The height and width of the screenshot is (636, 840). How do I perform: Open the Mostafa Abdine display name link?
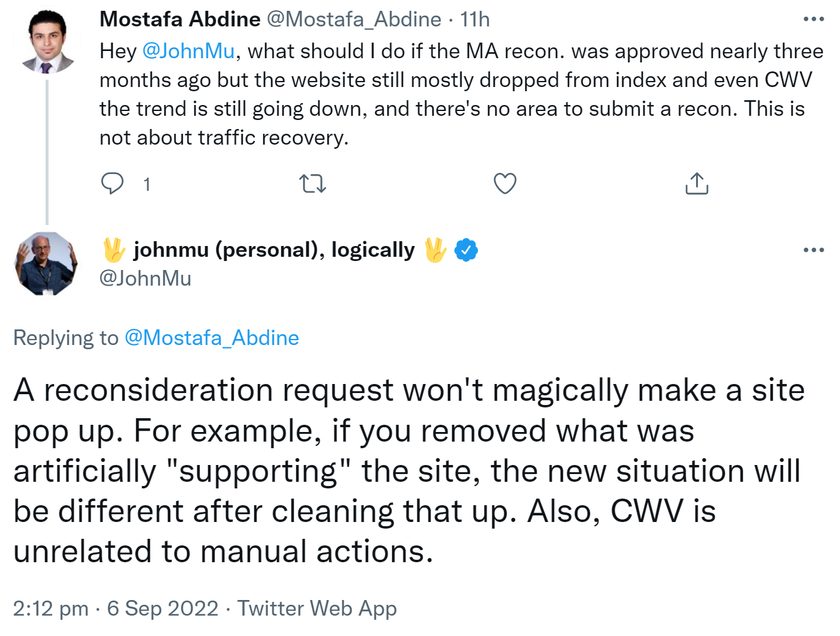point(180,19)
